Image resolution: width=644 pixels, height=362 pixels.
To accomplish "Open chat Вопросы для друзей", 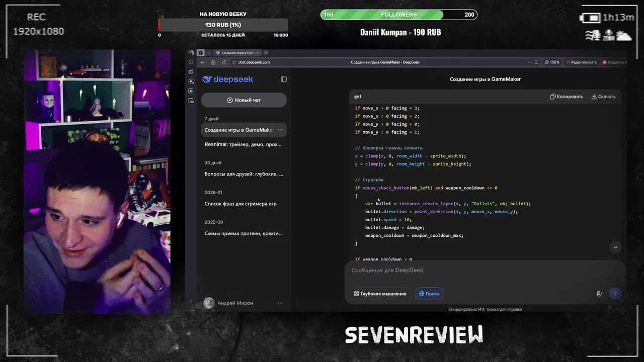I will coord(244,174).
